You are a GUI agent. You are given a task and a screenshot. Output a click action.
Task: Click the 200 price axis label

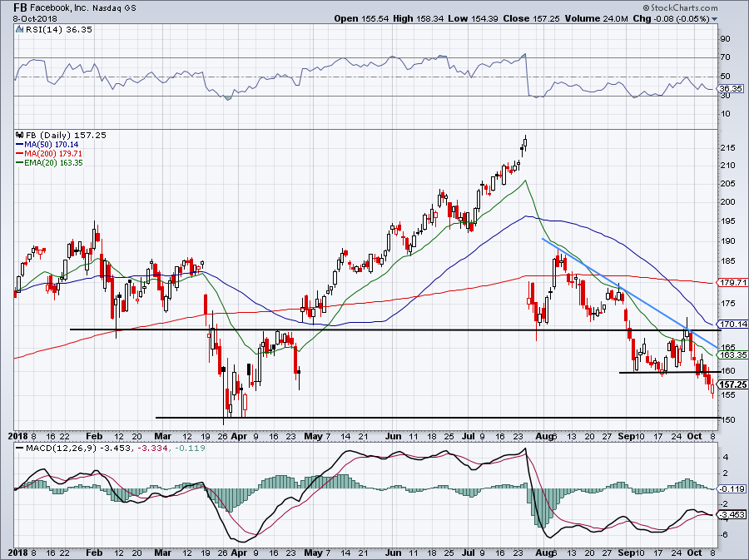pyautogui.click(x=727, y=202)
